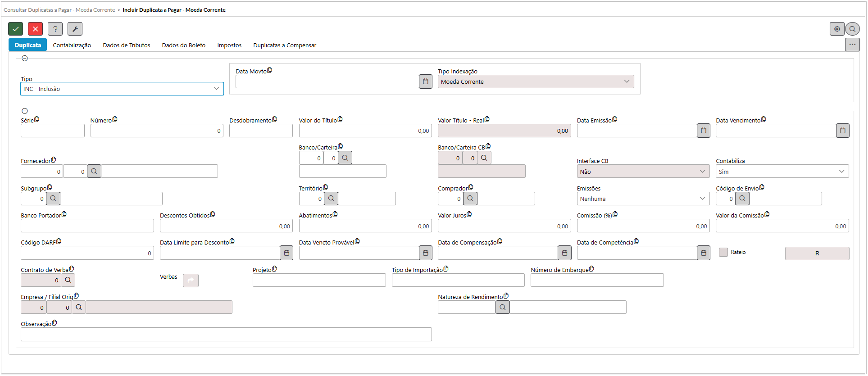Click the wrench tools icon
Viewport: 868px width, 376px height.
pyautogui.click(x=75, y=29)
